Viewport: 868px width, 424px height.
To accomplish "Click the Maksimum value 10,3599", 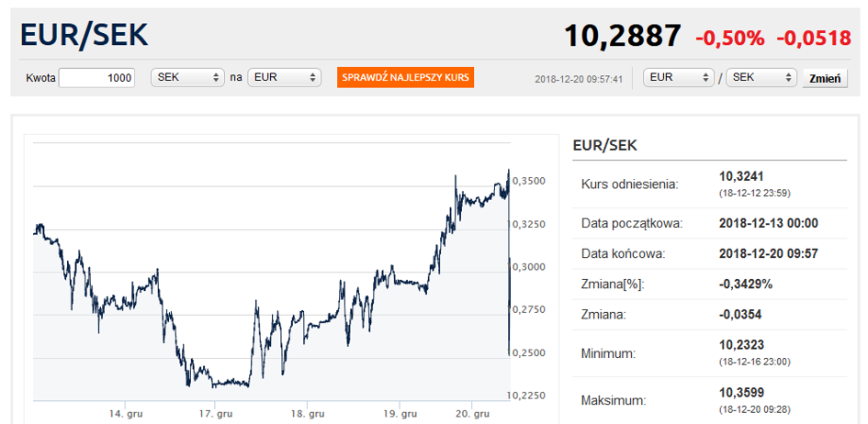I will coord(742,393).
